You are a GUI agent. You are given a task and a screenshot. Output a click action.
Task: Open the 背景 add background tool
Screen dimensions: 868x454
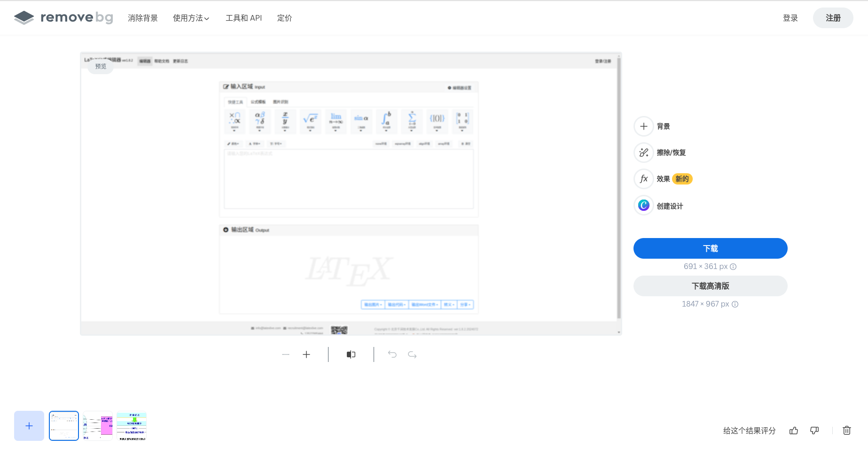coord(644,126)
